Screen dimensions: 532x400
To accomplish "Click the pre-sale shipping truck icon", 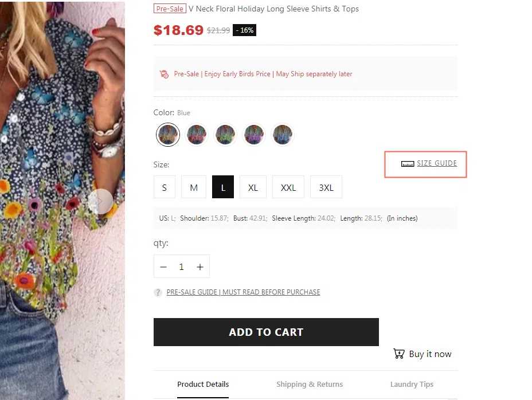I will pyautogui.click(x=165, y=74).
